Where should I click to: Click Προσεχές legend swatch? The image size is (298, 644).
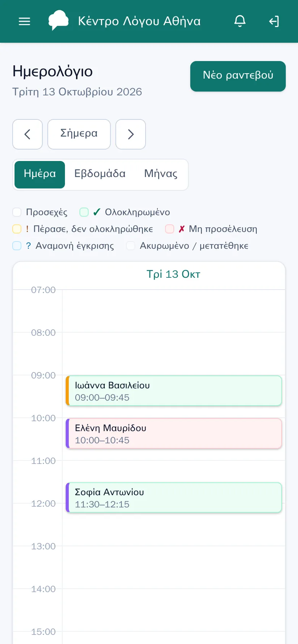[17, 212]
